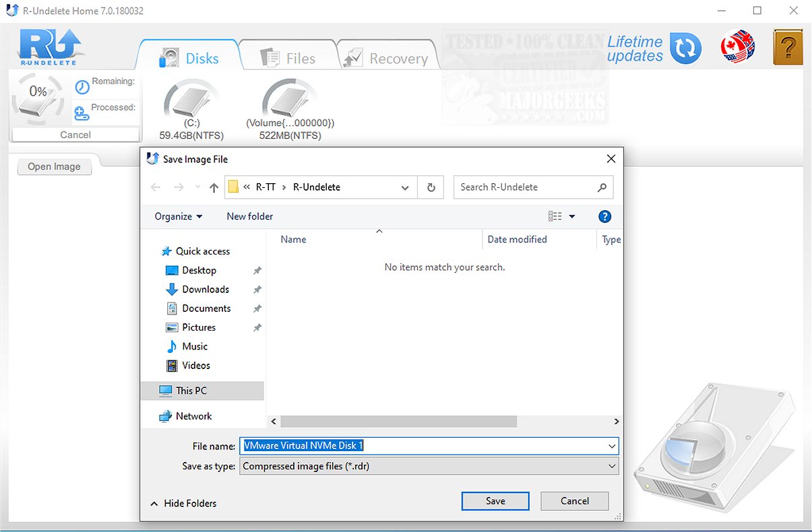
Task: Open the address bar folder dropdown
Action: tap(404, 187)
